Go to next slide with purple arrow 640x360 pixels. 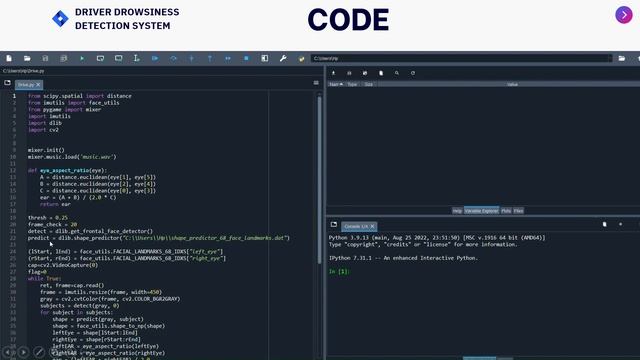coord(624,15)
